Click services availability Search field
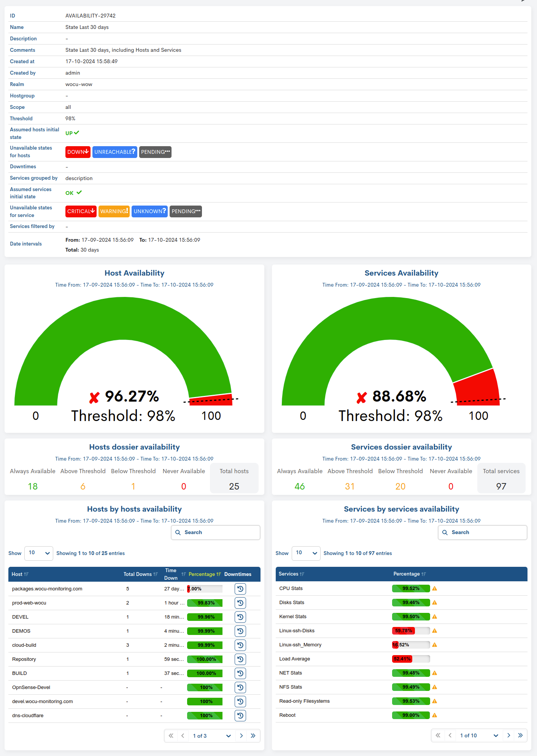This screenshot has width=537, height=756. (x=483, y=533)
